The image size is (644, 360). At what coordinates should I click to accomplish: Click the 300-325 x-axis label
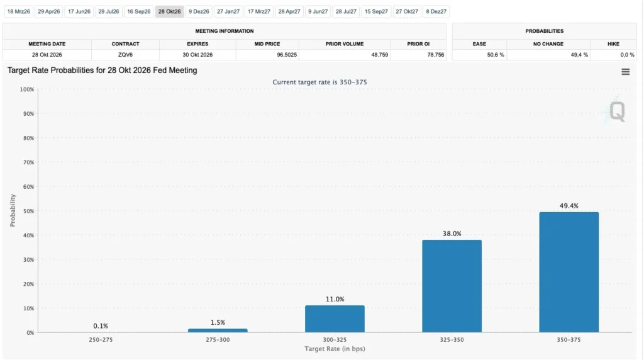(x=335, y=340)
